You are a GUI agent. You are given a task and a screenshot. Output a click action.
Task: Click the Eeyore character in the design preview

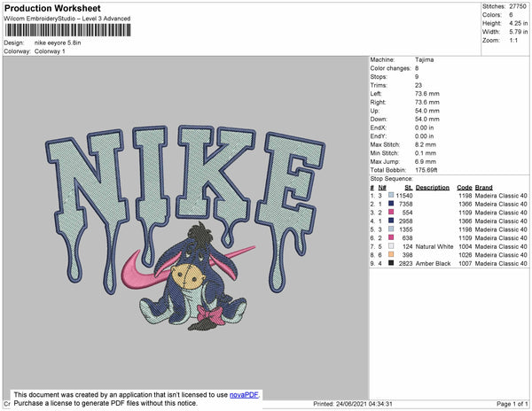point(194,276)
